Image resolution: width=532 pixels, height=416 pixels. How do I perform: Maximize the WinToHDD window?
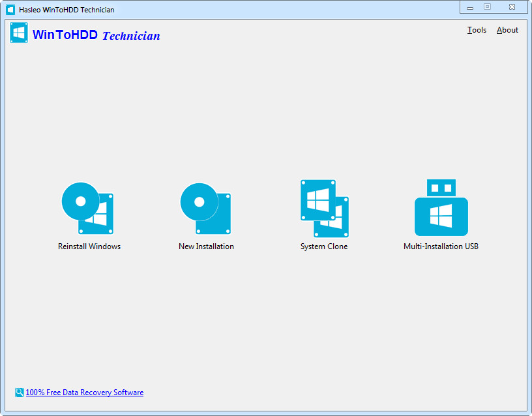coord(487,7)
